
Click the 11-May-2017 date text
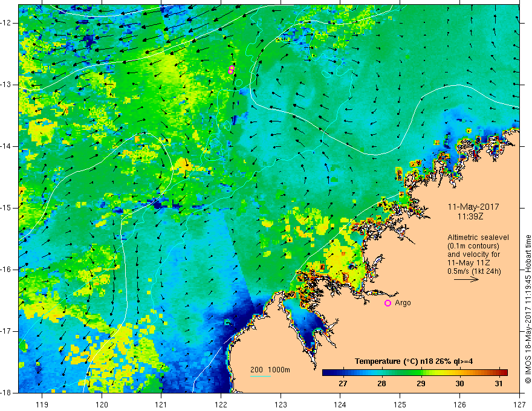(473, 207)
